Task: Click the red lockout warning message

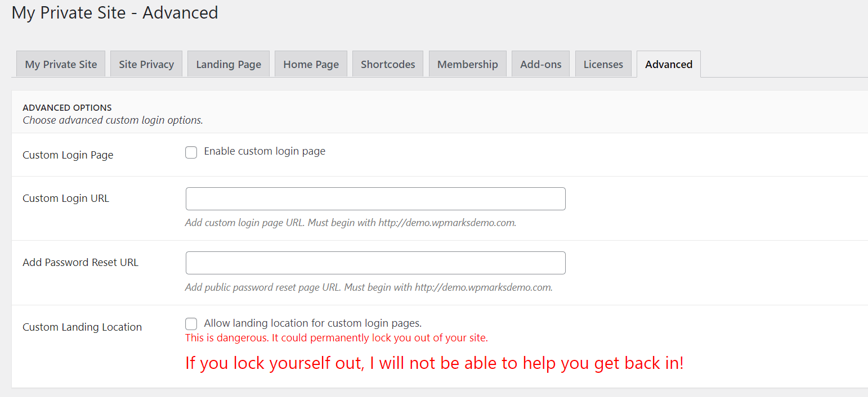Action: (x=433, y=363)
